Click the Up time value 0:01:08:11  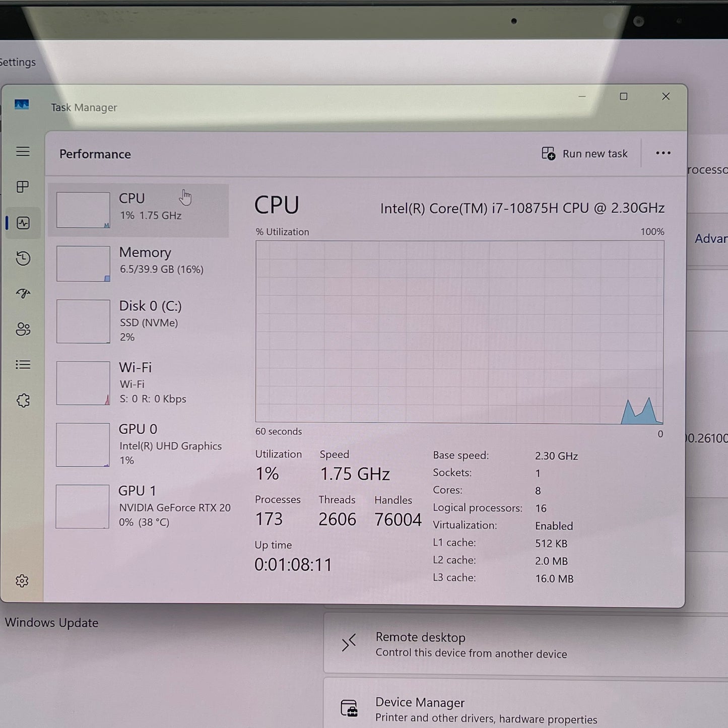click(x=293, y=565)
